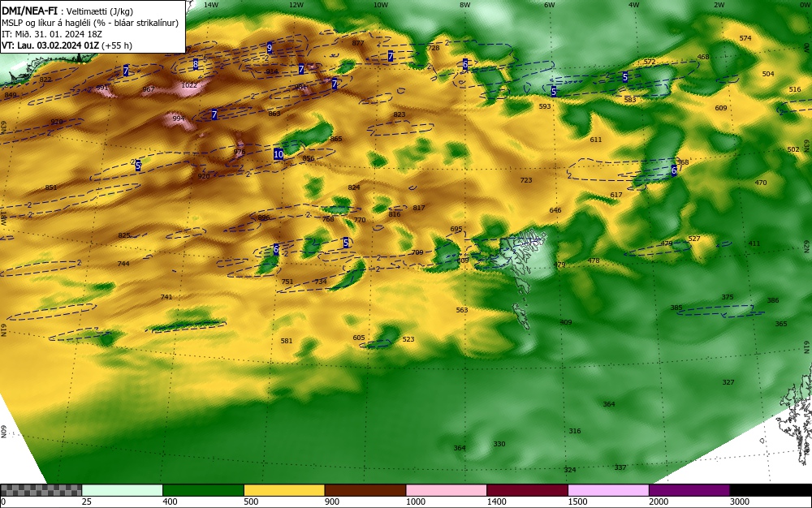This screenshot has width=812, height=508.
Task: Click the map value 967
Action: (149, 89)
